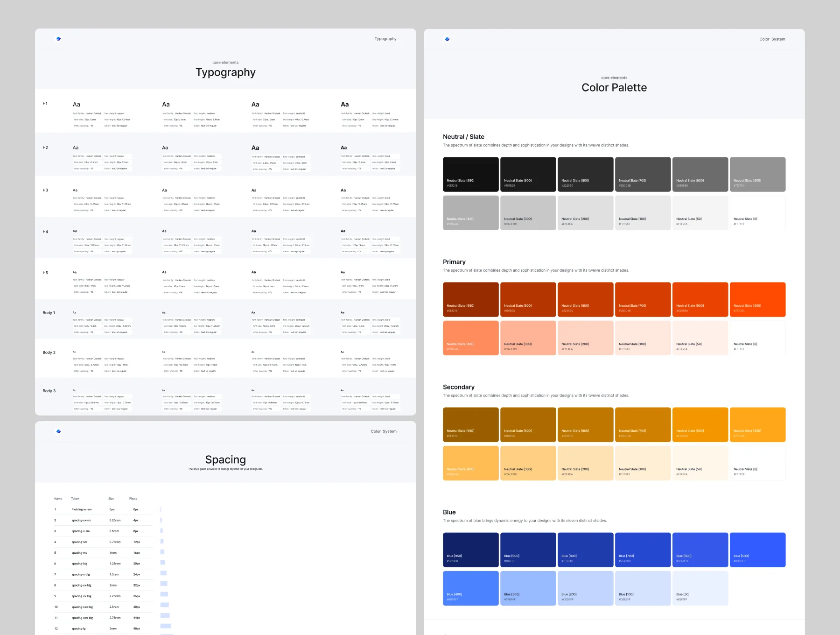Pick the light peach [200] swatch in Primary section
The height and width of the screenshot is (635, 840).
(x=585, y=338)
